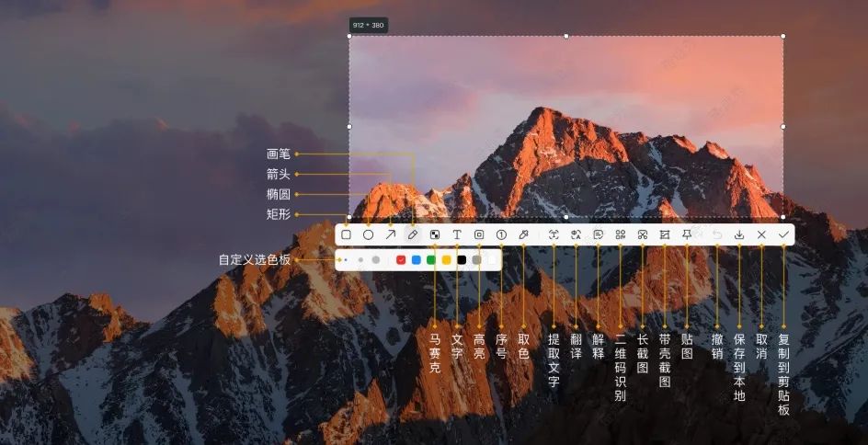Image resolution: width=868 pixels, height=445 pixels.
Task: Pin the screenshot to screen
Action: coord(687,235)
